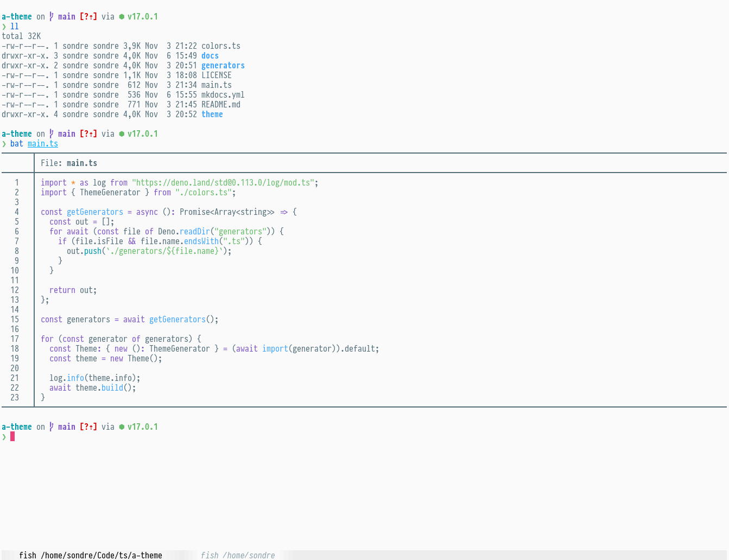This screenshot has height=560, width=729.
Task: Click the "File: main.ts" header in bat output
Action: [x=69, y=163]
